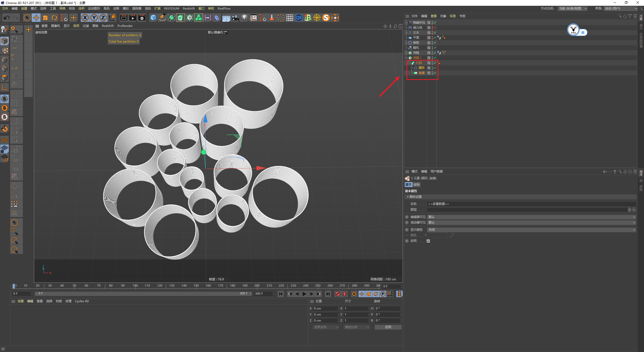Open the 显示颜色 dropdown
The image size is (644, 352).
coord(531,230)
